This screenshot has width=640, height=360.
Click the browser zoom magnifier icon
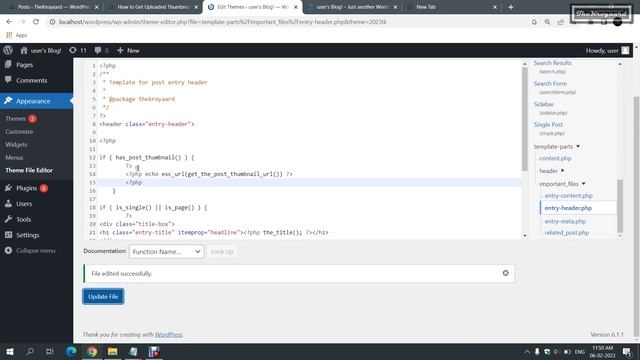(547, 22)
